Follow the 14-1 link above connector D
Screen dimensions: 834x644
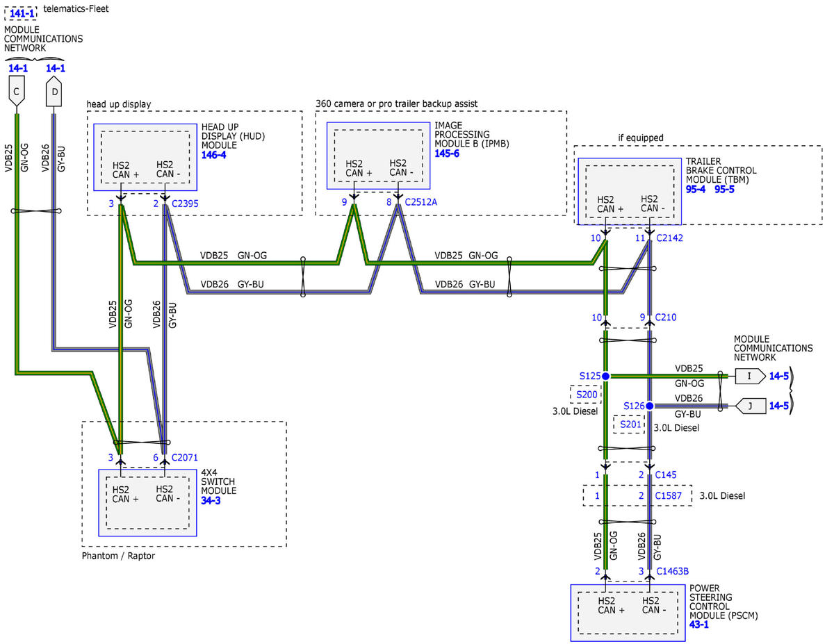coord(56,68)
